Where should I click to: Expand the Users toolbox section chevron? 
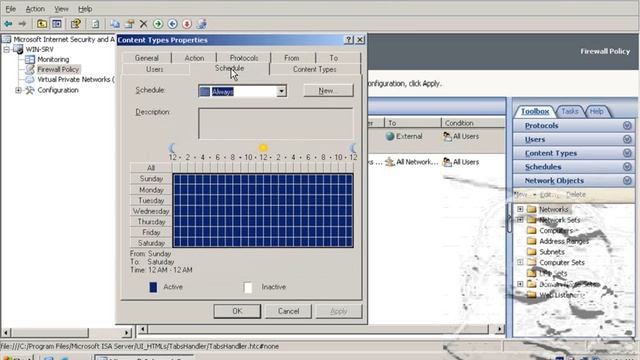[627, 140]
